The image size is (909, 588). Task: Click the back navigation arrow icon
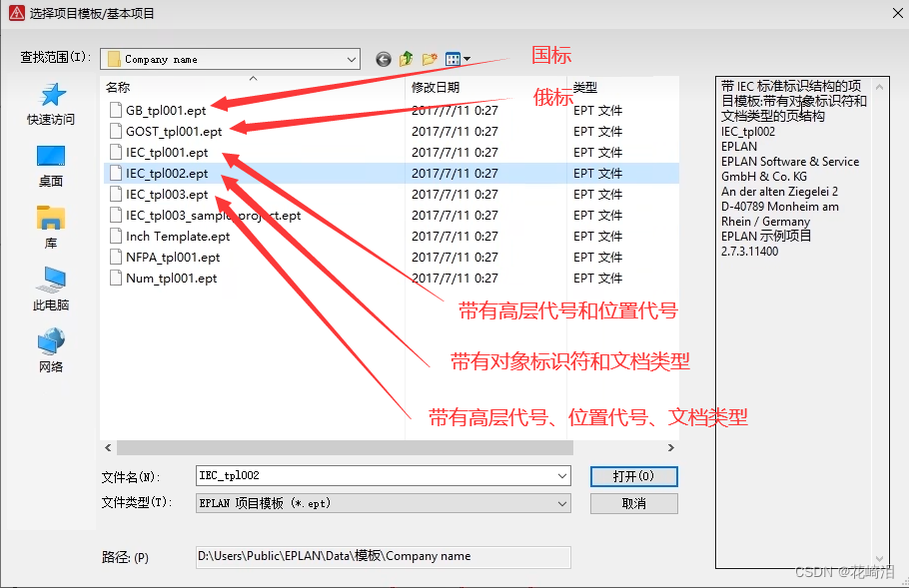(384, 59)
